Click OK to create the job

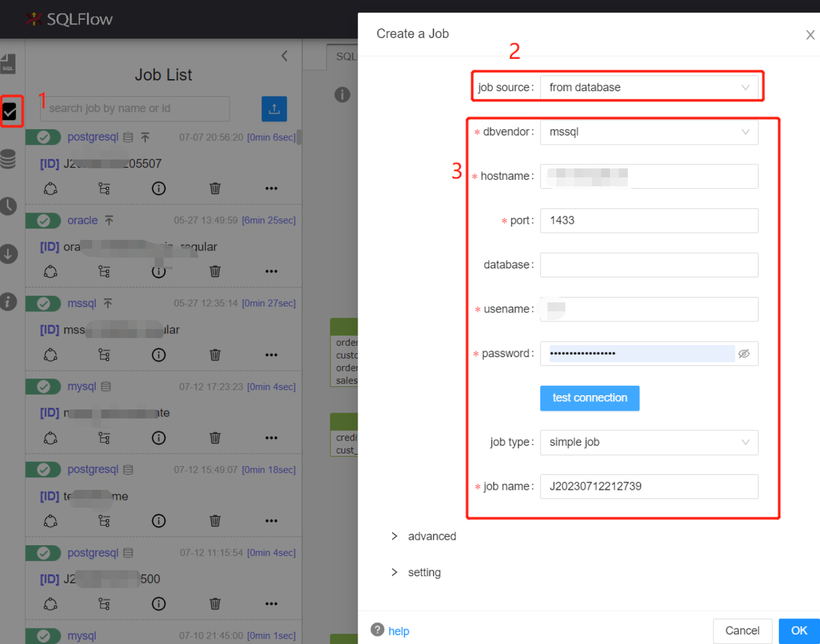coord(799,631)
